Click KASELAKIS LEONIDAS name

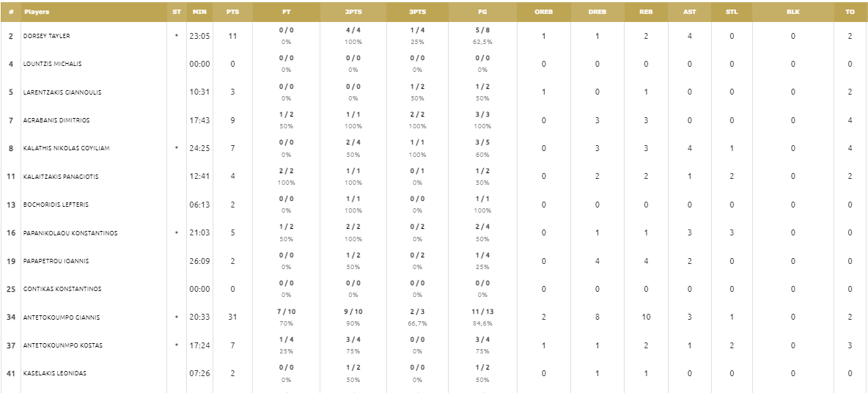click(x=55, y=374)
